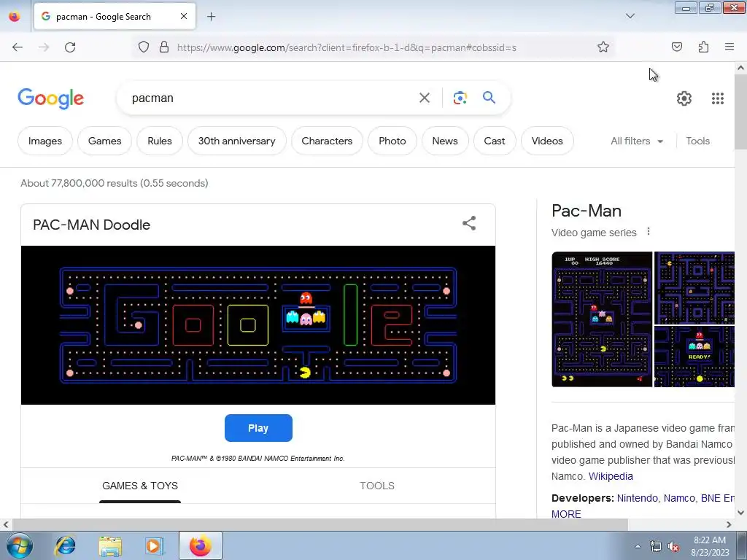Open Google quick settings gear
Viewport: 747px width, 560px height.
tap(684, 98)
